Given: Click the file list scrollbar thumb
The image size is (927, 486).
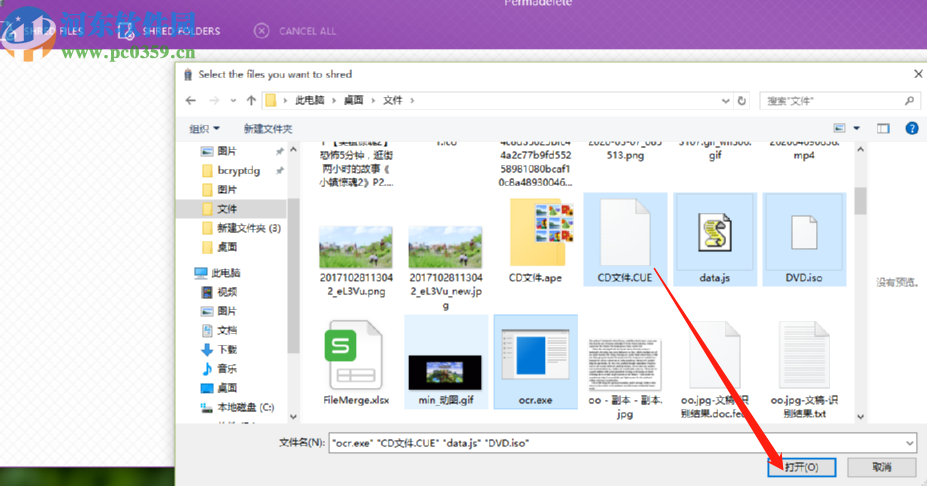Looking at the screenshot, I should [860, 201].
